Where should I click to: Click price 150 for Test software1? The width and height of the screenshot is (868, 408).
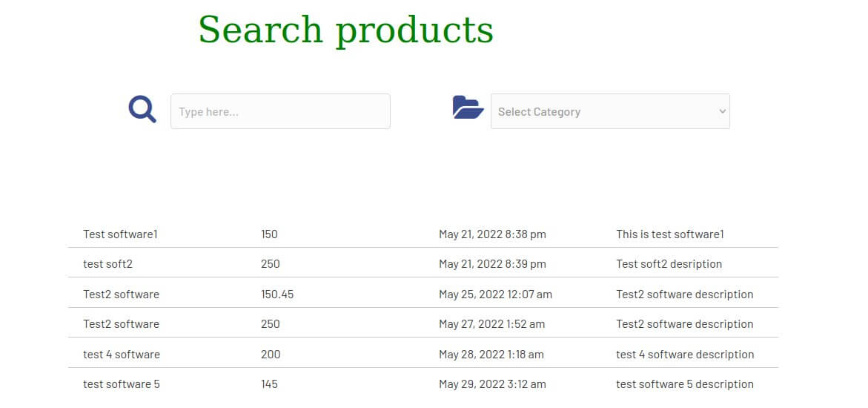(x=269, y=234)
